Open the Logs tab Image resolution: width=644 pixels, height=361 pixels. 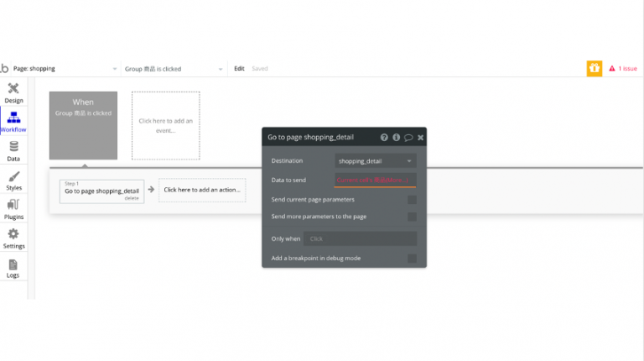(x=13, y=268)
